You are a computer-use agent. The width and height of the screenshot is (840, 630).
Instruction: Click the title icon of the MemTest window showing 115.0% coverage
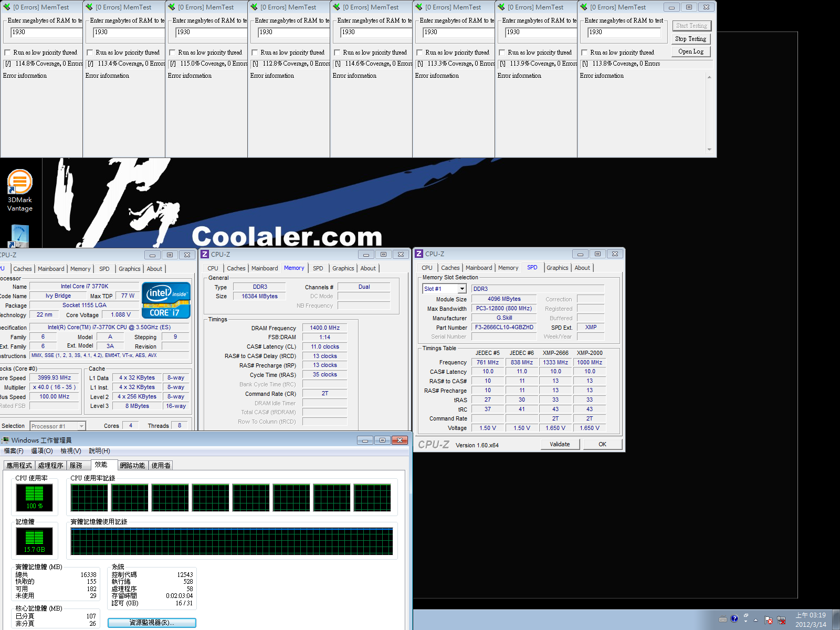coord(172,7)
